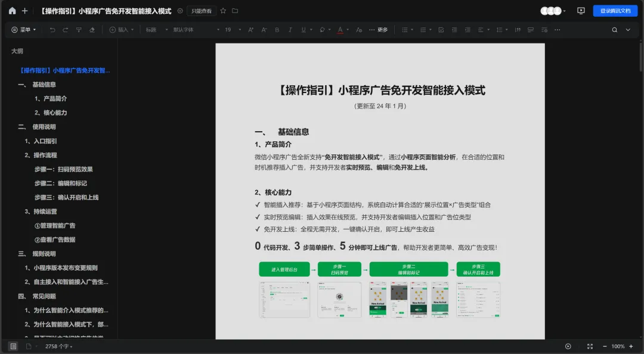Viewport: 644px width, 354px height.
Task: Click the vertical scrollbar thumb at right
Action: (x=640, y=57)
